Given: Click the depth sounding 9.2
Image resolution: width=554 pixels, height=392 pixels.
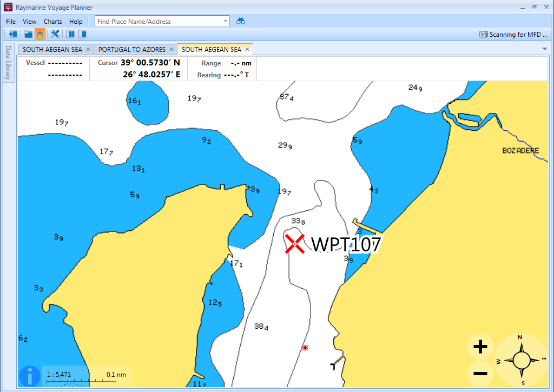Looking at the screenshot, I should pos(206,141).
